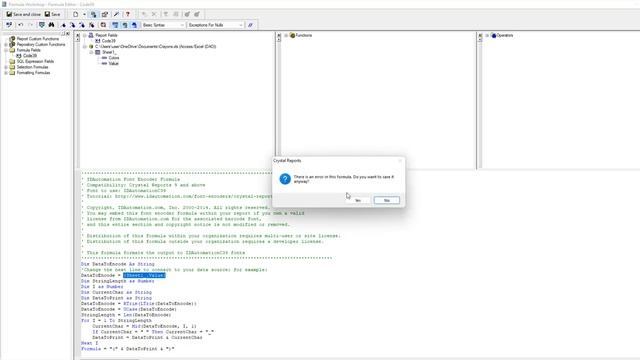
Task: Clear all bookmarks with the bookmark delete icon
Action: (x=92, y=25)
